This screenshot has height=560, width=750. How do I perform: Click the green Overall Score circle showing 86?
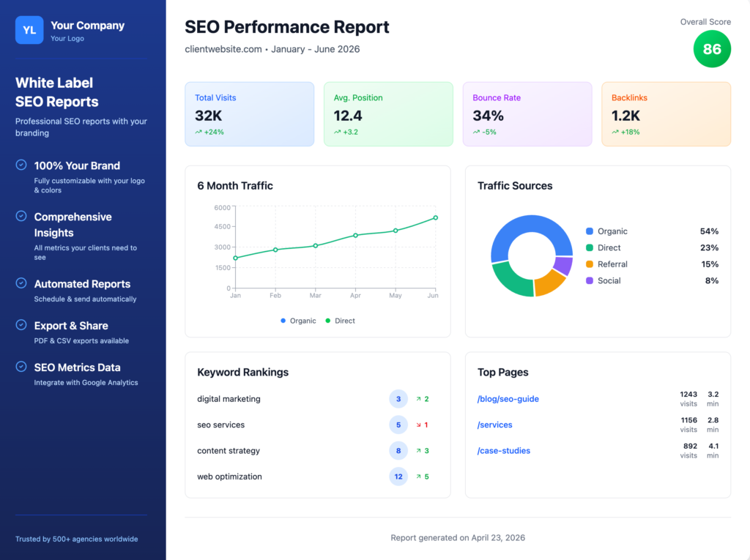711,48
